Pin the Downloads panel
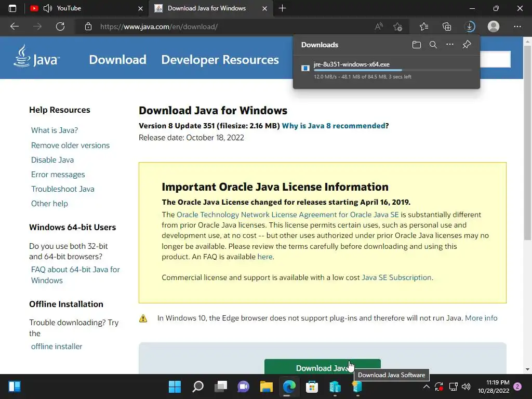This screenshot has height=399, width=532. click(467, 45)
